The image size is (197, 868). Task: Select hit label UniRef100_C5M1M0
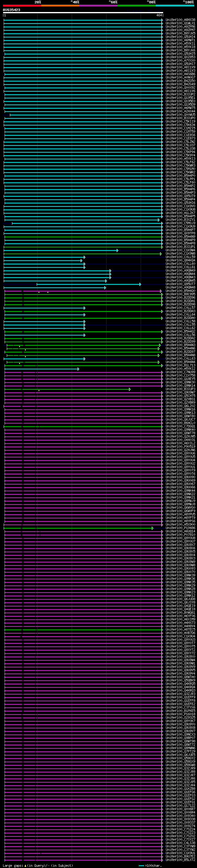click(x=180, y=169)
